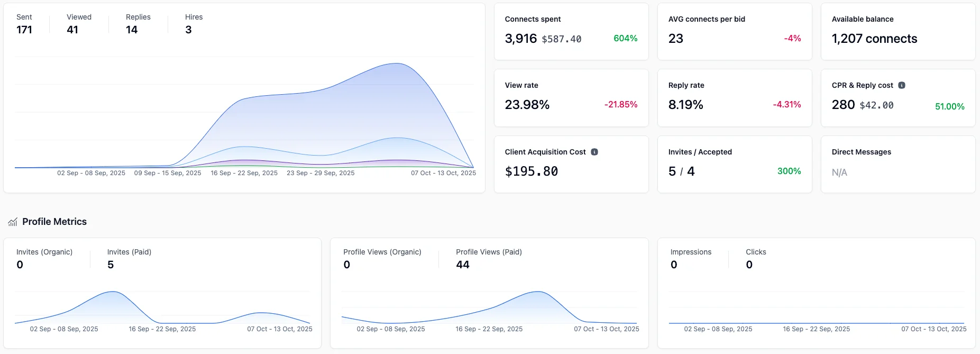Open the Connects spent card
980x354 pixels.
(x=571, y=32)
